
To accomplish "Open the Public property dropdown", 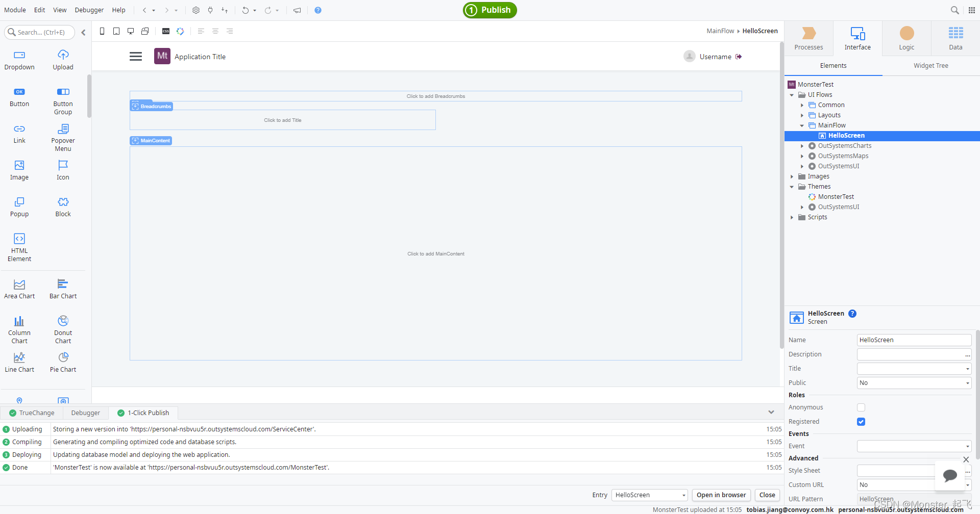I will click(914, 383).
